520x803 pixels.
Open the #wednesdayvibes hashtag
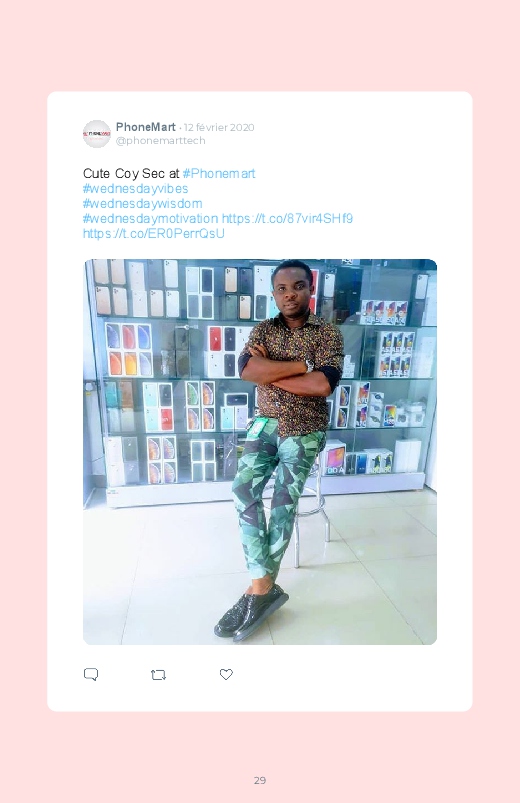(x=135, y=188)
